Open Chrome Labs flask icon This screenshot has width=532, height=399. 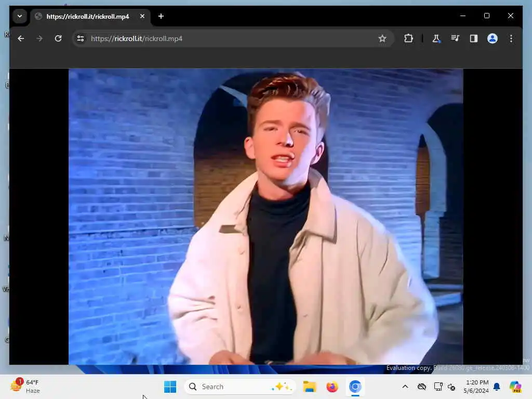[436, 38]
